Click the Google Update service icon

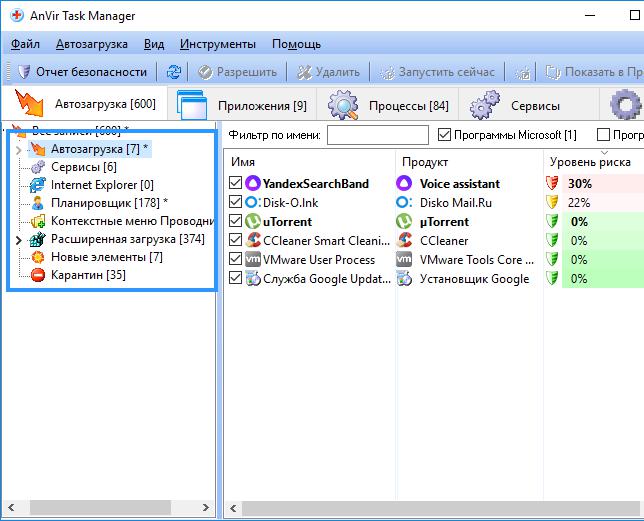(x=253, y=279)
